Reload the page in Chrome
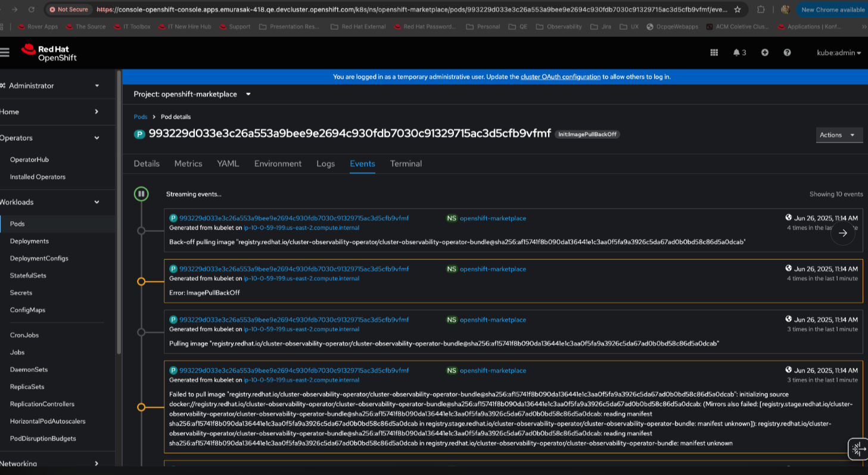The image size is (868, 475). click(x=32, y=10)
